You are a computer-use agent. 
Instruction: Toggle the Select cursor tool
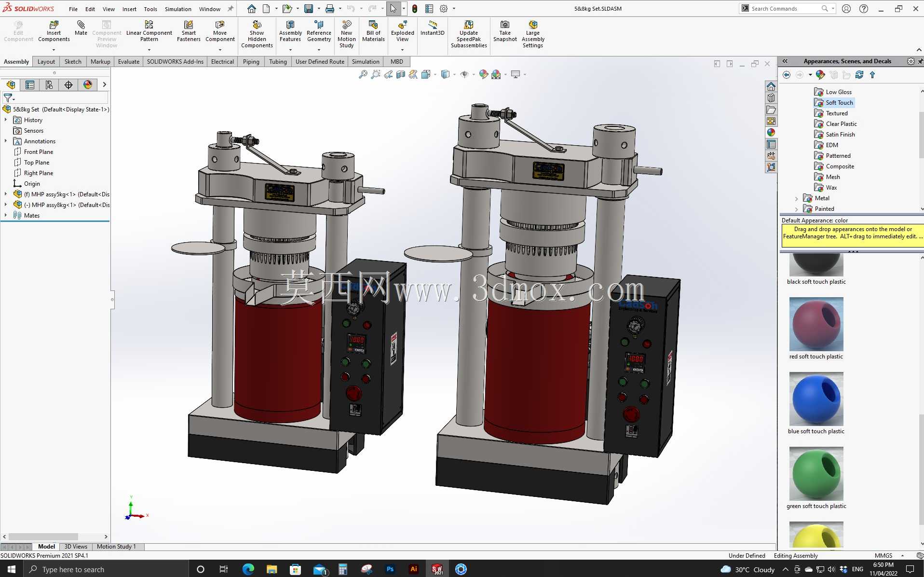[x=394, y=9]
